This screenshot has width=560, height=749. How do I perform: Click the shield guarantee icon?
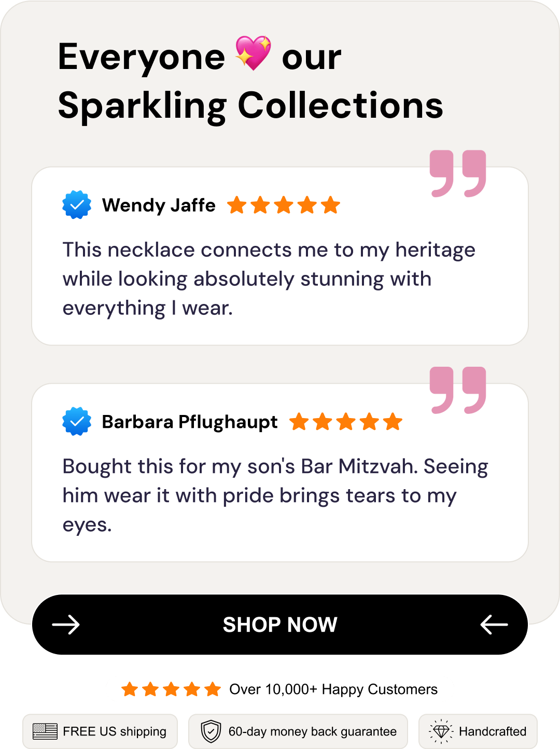[x=211, y=731]
